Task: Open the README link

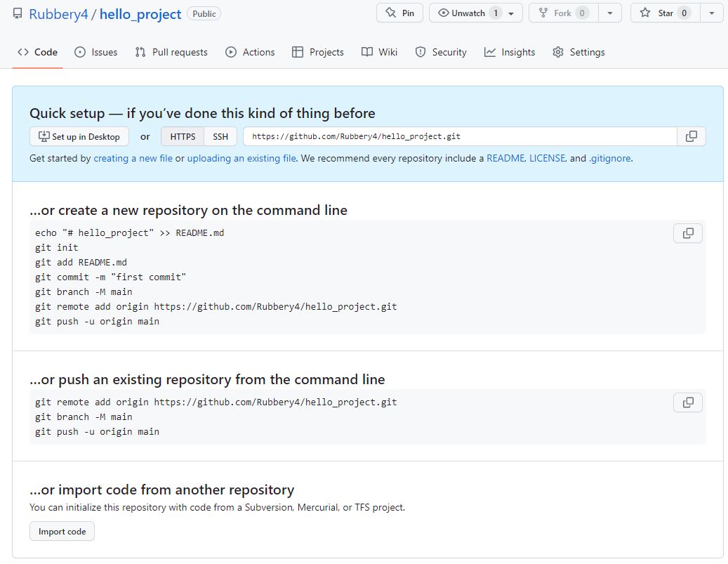Action: coord(505,159)
